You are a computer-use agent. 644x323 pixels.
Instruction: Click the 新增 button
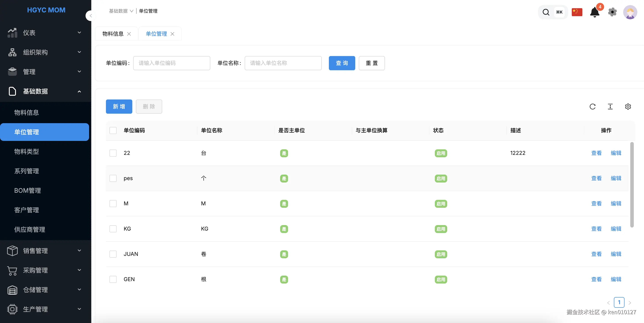click(119, 107)
